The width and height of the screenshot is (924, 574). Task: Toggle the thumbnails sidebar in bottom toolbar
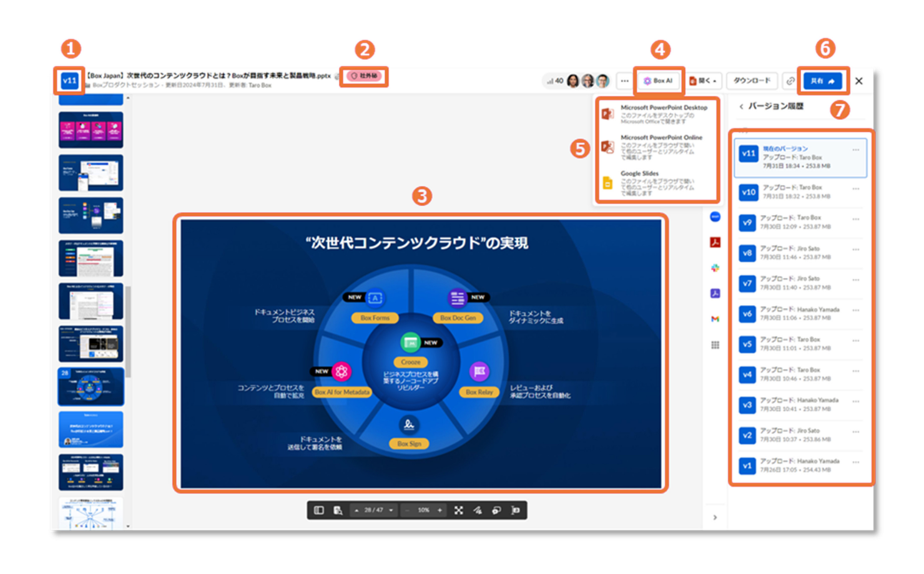click(x=319, y=510)
